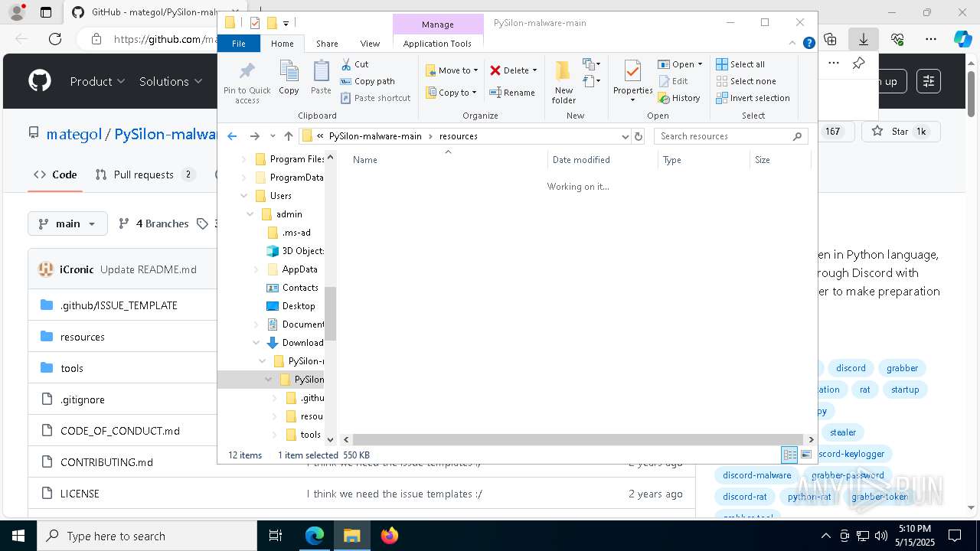
Task: Expand the AppData tree node
Action: (256, 269)
